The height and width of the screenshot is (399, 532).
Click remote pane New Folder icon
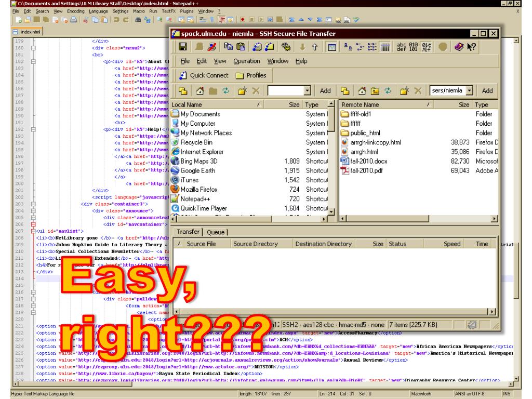click(x=404, y=90)
